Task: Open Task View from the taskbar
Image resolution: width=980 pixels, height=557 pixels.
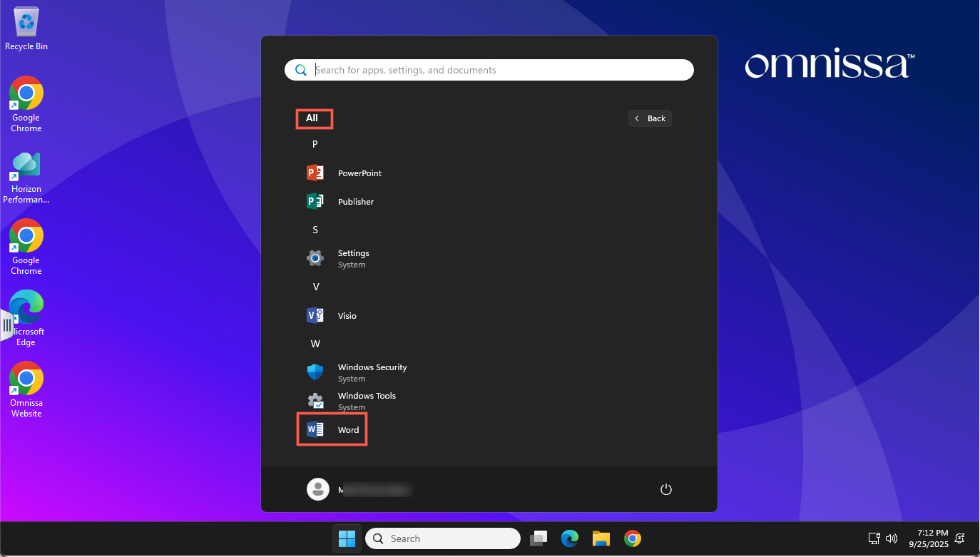Action: click(539, 538)
